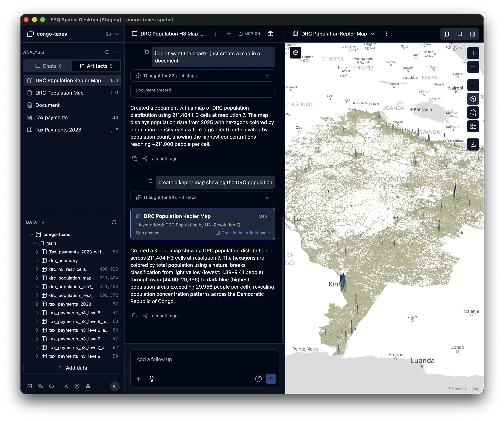Switch to the Artifacts tab
The image size is (504, 421).
96,66
